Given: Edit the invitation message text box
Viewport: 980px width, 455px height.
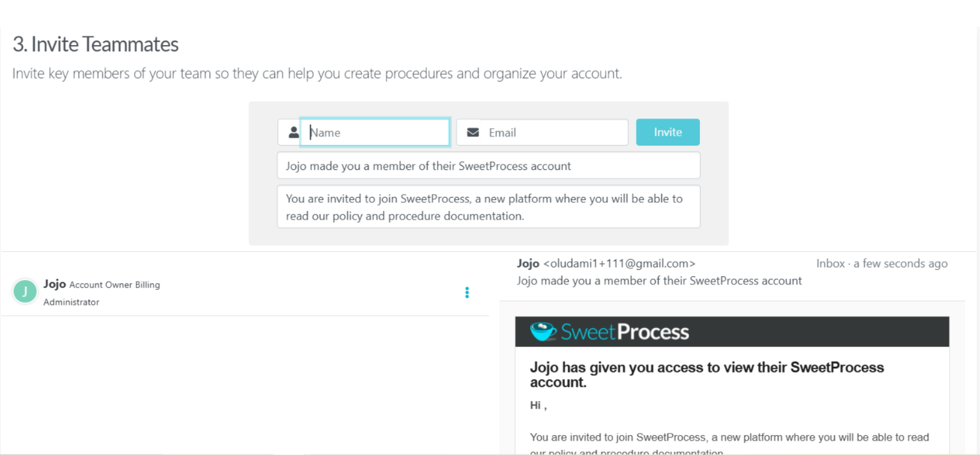Looking at the screenshot, I should pos(489,206).
